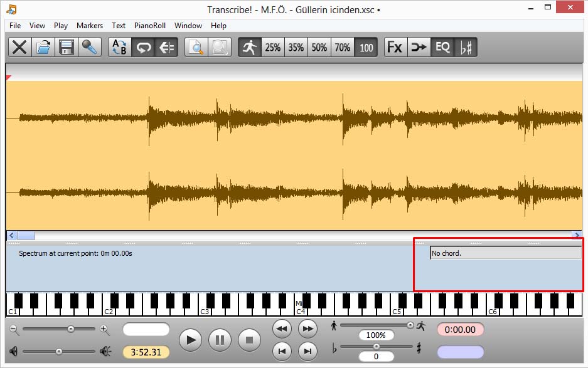This screenshot has height=368, width=588.
Task: Enable 50% playback speed
Action: [x=318, y=47]
